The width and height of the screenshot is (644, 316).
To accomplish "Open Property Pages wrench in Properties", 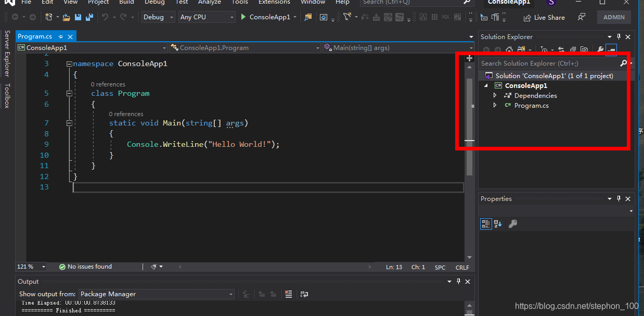I will [513, 224].
